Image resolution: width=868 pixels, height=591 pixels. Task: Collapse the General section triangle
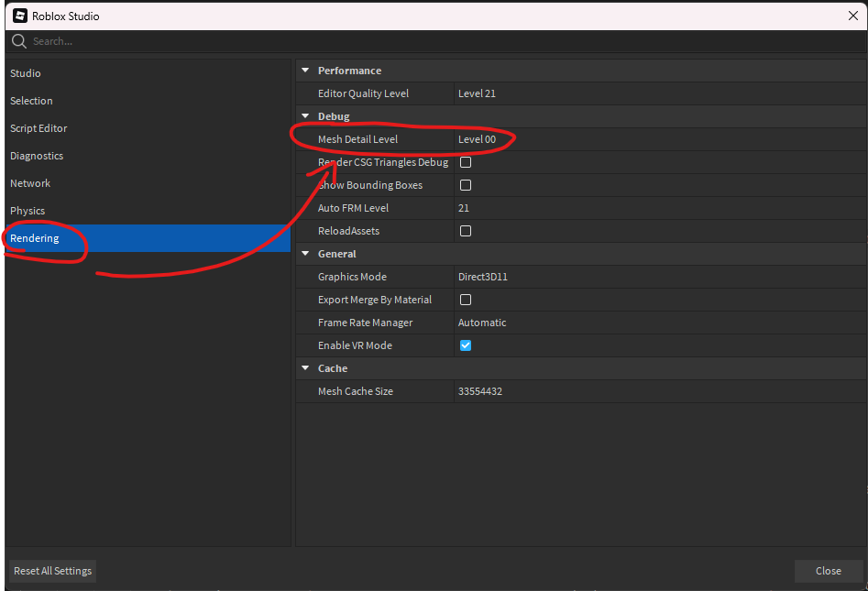[305, 254]
